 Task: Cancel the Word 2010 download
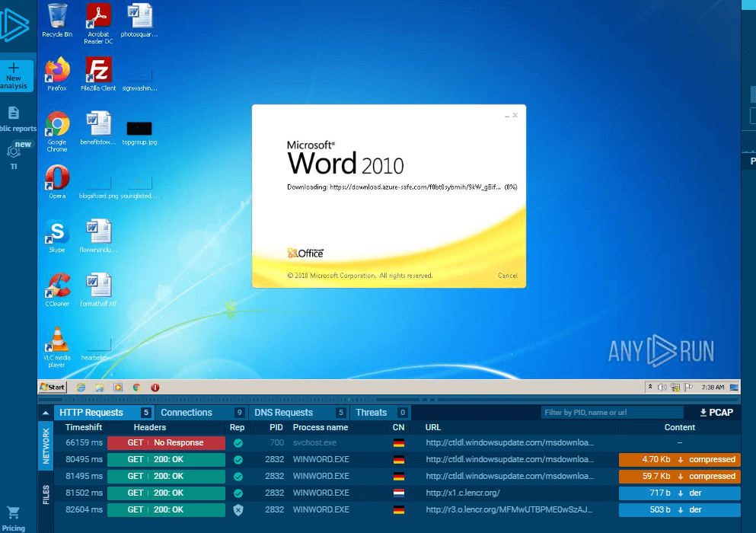point(507,276)
